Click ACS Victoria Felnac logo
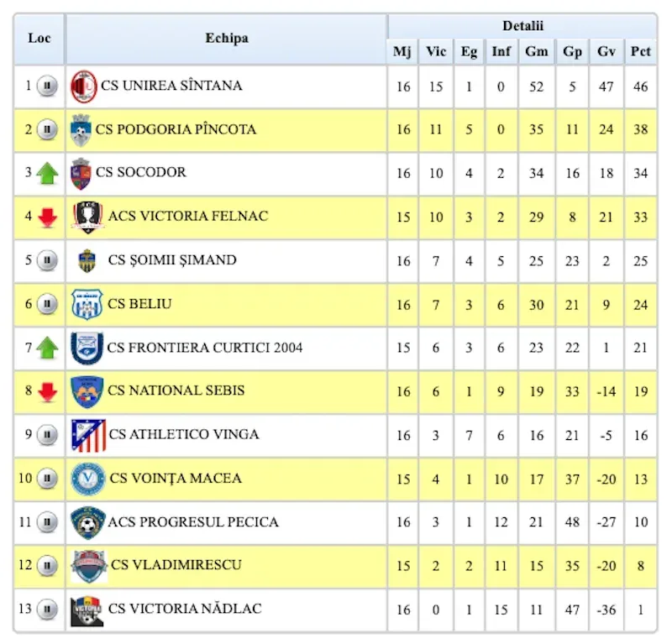 (87, 217)
